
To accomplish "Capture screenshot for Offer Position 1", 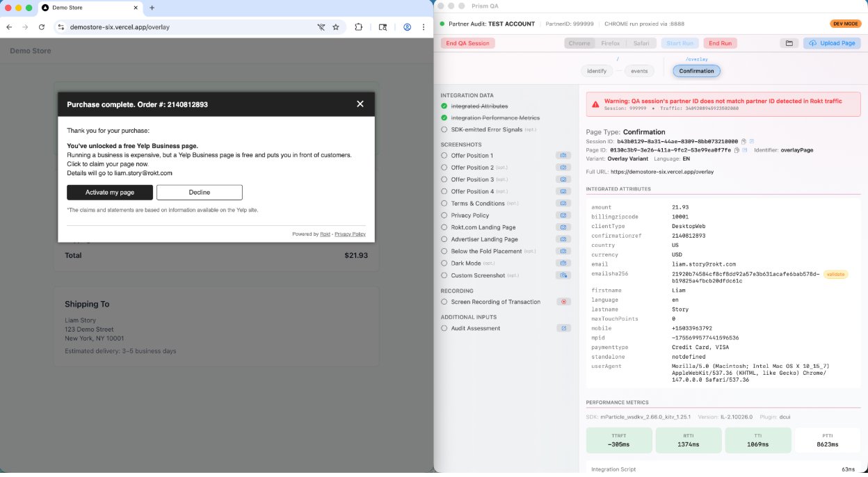I will (563, 156).
